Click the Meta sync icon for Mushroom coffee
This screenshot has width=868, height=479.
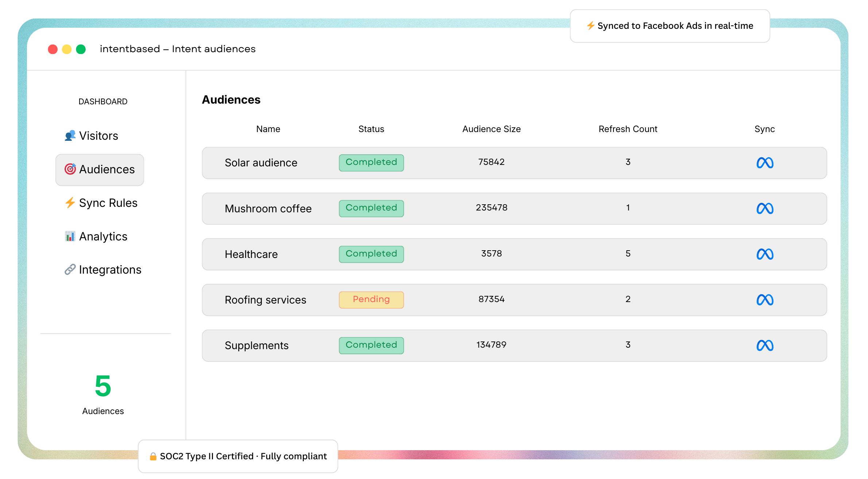[x=765, y=208]
